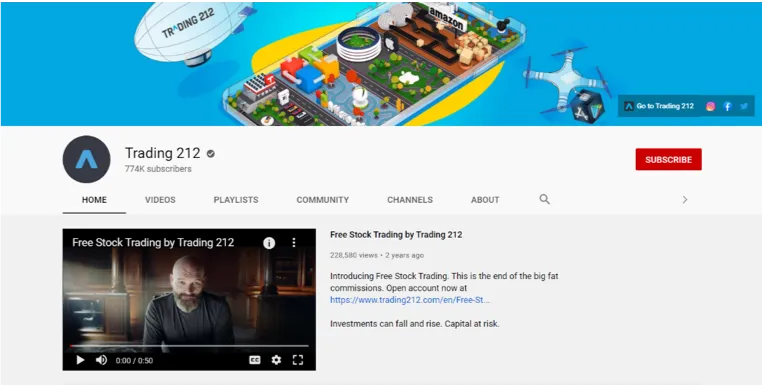Click the featured video thumbnail
Image resolution: width=762 pixels, height=385 pixels.
click(x=189, y=299)
